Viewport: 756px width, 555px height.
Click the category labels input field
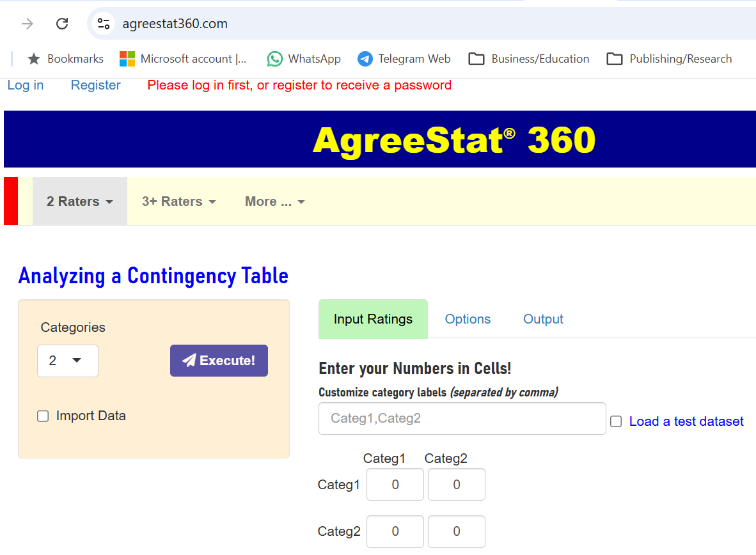tap(462, 419)
